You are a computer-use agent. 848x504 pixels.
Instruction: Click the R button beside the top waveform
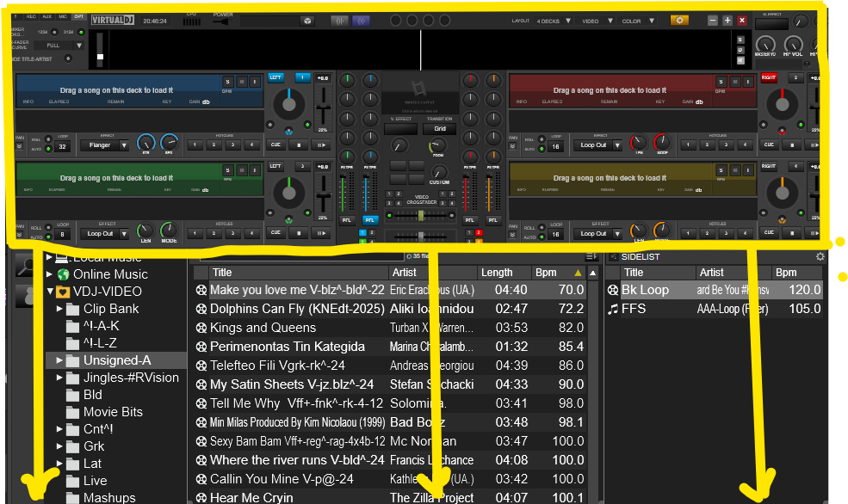point(740,60)
